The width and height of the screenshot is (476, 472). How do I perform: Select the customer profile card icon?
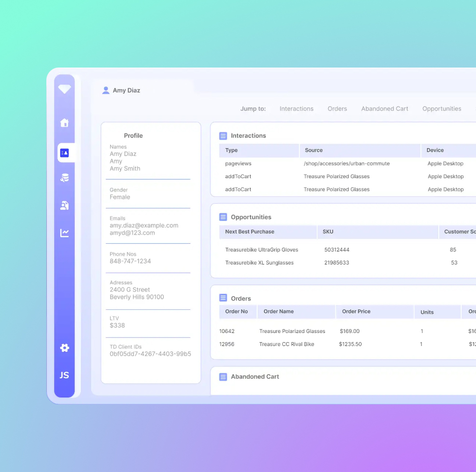coord(65,153)
